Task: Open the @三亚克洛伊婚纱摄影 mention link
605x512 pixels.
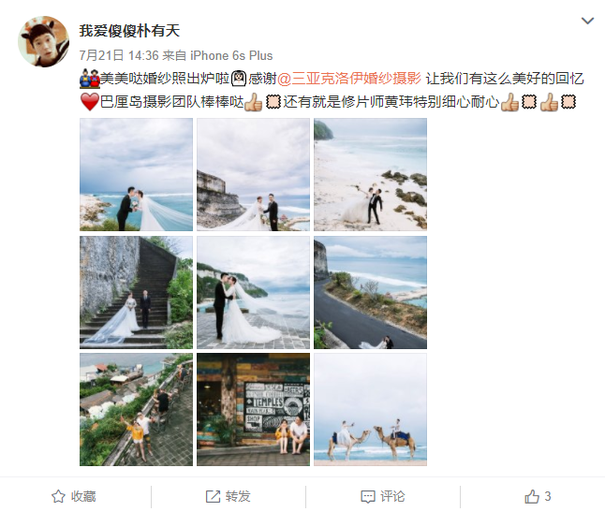Action: point(349,79)
